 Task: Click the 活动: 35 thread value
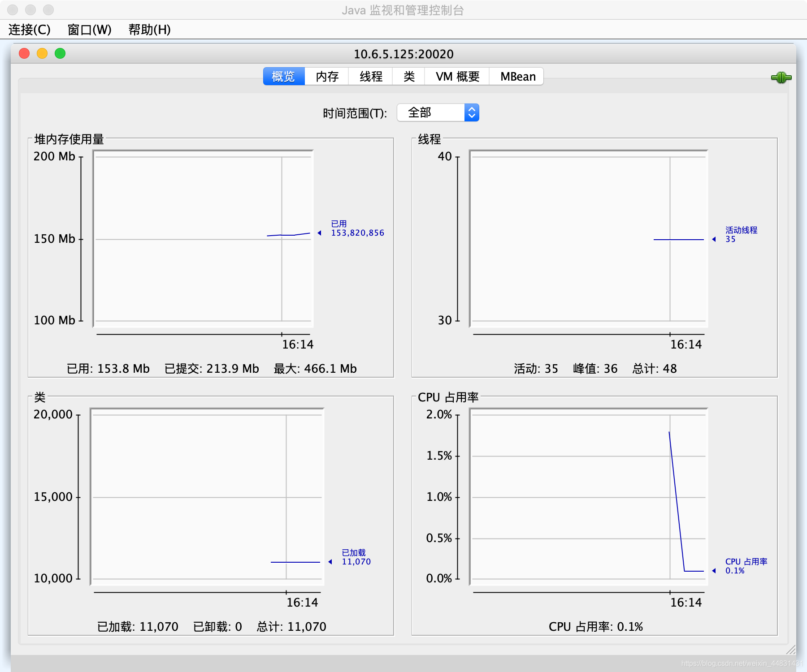click(536, 369)
